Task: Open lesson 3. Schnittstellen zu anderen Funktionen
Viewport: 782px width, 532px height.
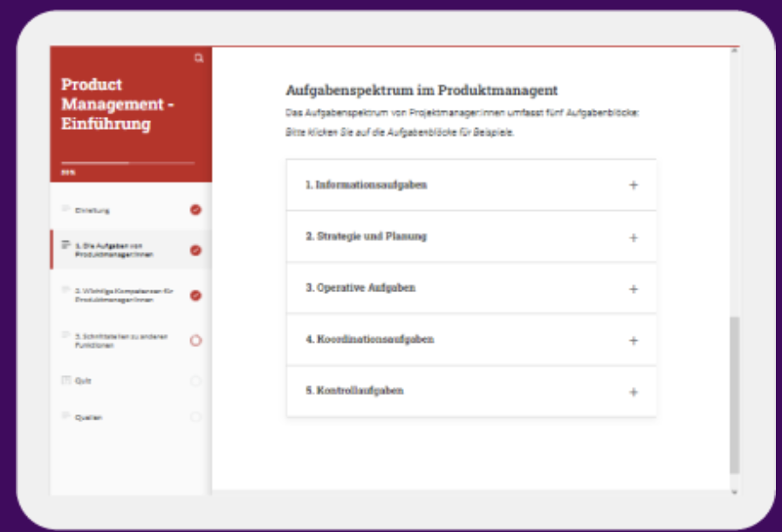Action: click(x=131, y=340)
